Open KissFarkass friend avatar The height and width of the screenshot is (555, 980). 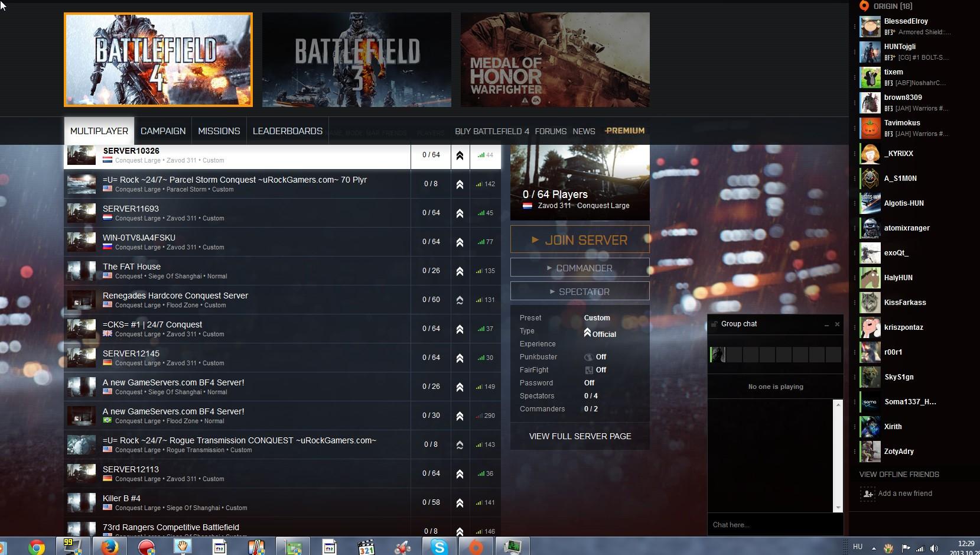(870, 303)
